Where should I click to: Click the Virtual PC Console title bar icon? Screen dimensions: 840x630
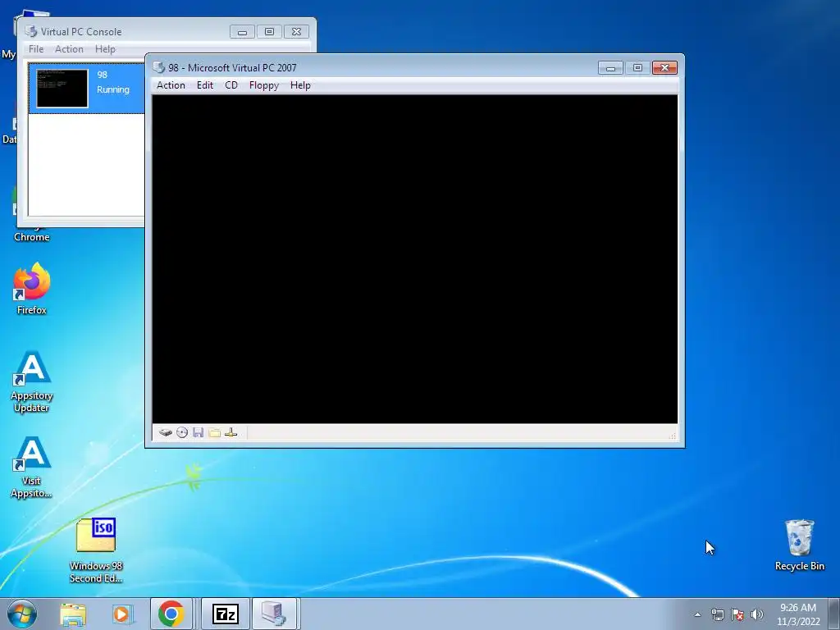click(31, 31)
